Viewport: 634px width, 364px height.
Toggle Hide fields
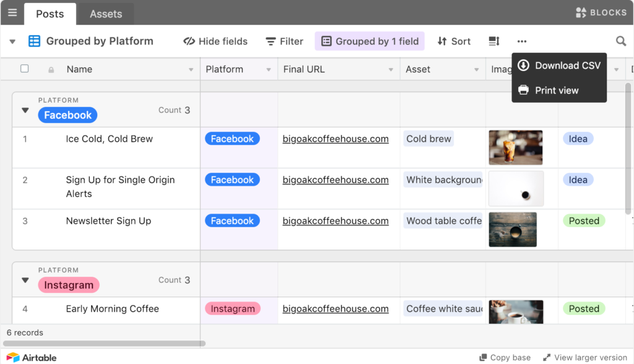pyautogui.click(x=215, y=41)
